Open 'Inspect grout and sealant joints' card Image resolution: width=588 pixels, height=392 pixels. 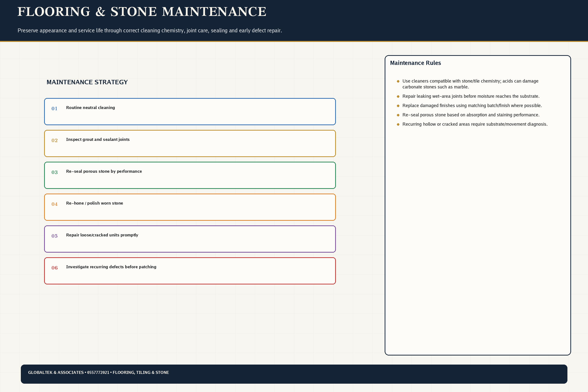[x=190, y=144]
